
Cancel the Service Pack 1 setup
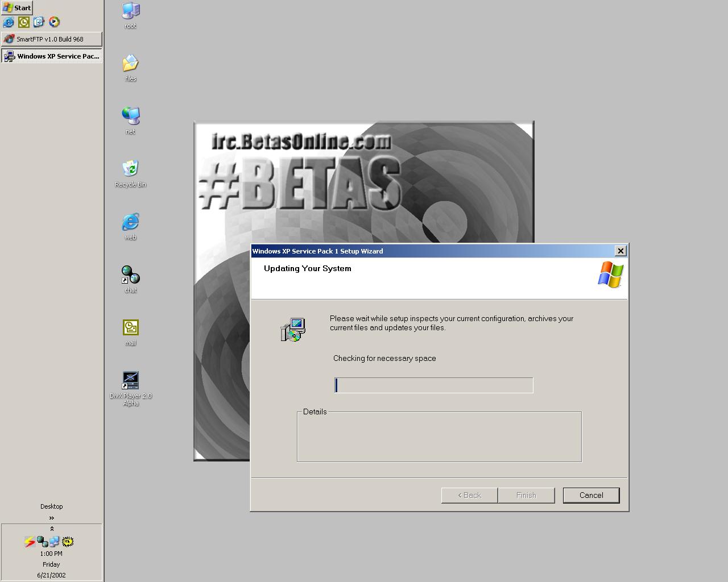coord(591,495)
